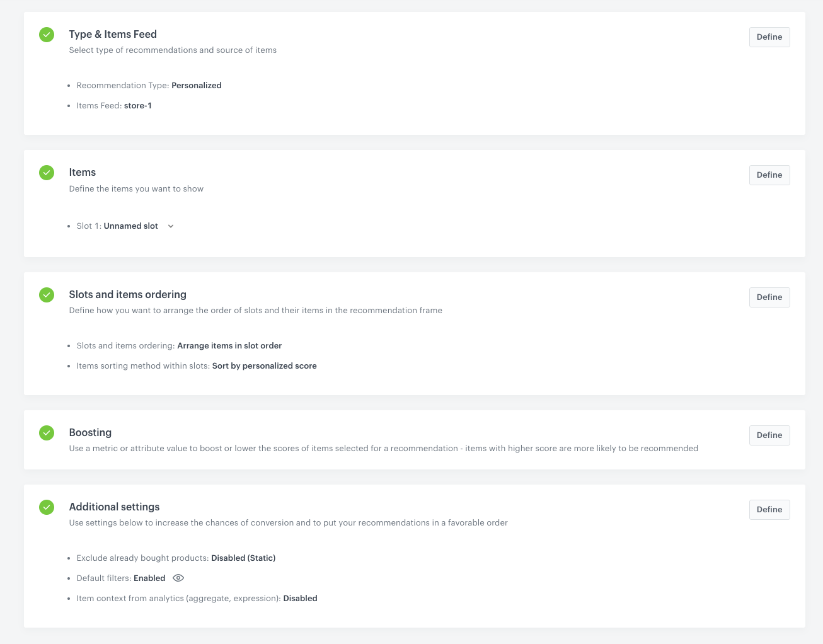Expand the Slot 1 Unnamed slot details
The height and width of the screenshot is (644, 823).
pyautogui.click(x=170, y=226)
